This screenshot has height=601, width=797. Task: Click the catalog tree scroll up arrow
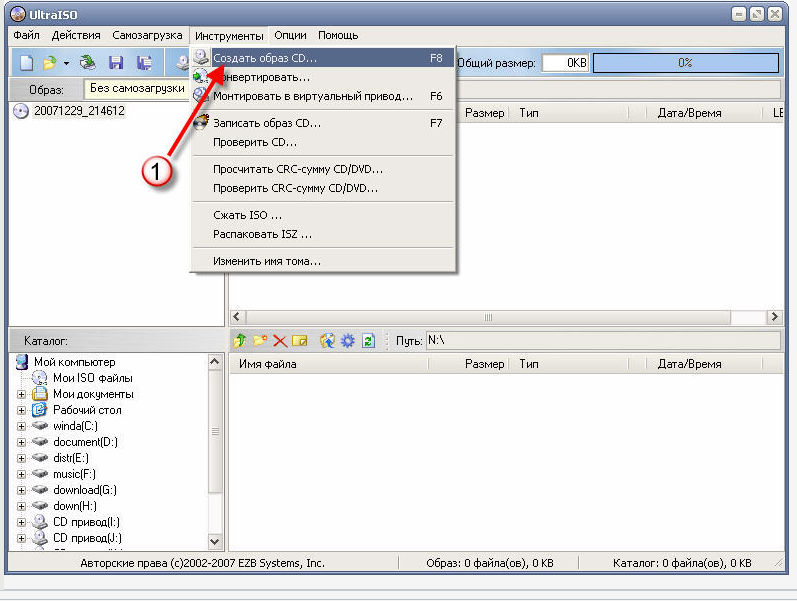215,362
